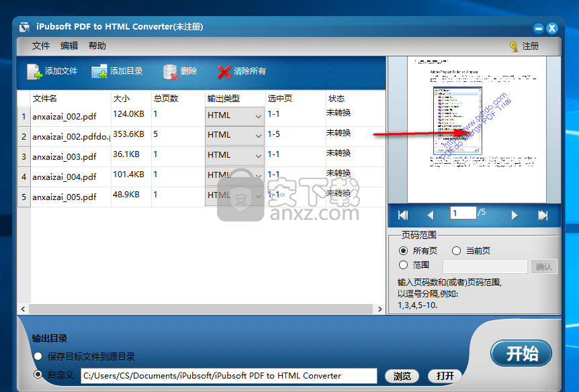Click the right arrow of the horizontal scrollbar
The height and width of the screenshot is (392, 579).
[x=380, y=309]
